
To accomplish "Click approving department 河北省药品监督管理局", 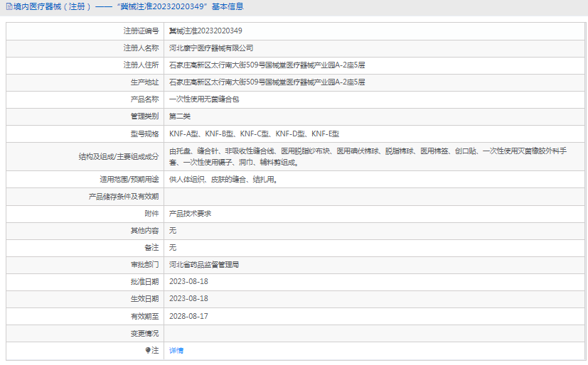I will 204,265.
